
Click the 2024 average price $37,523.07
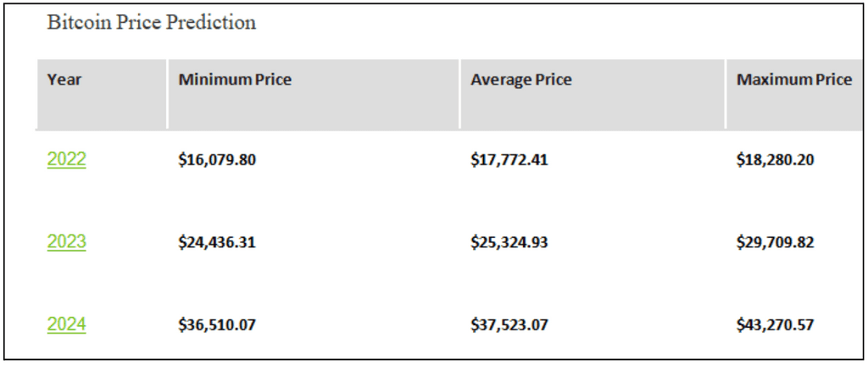click(x=509, y=324)
